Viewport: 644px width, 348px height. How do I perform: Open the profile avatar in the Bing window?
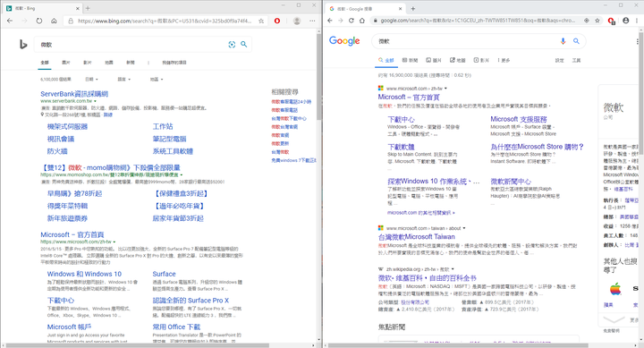tap(297, 21)
